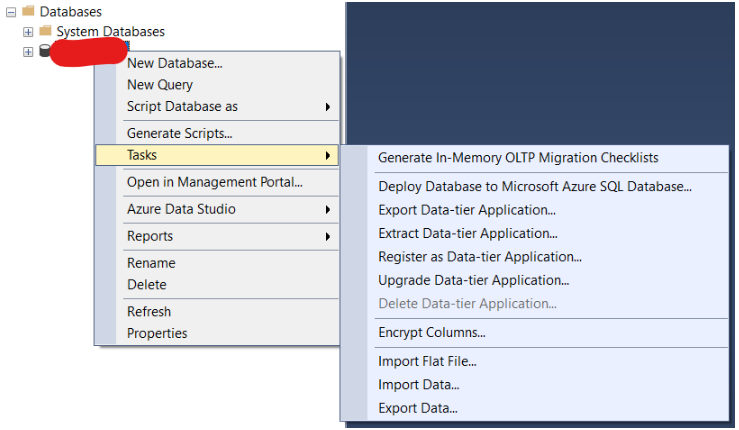Select New Database from context menu

pyautogui.click(x=174, y=63)
